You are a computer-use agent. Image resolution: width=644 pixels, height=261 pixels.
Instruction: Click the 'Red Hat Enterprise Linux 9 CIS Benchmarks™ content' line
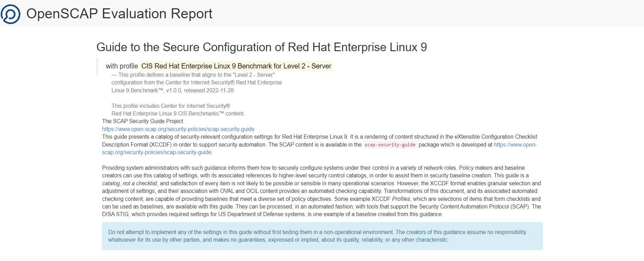pyautogui.click(x=178, y=113)
